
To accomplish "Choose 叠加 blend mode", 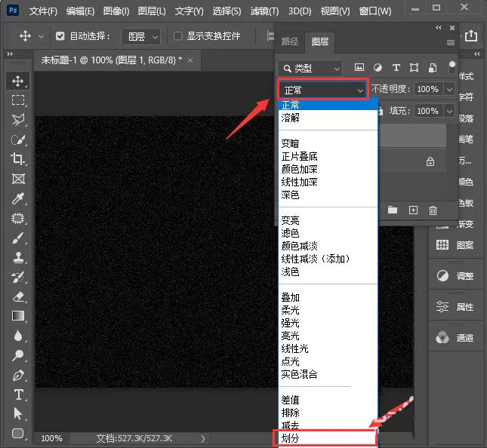I will [x=328, y=297].
